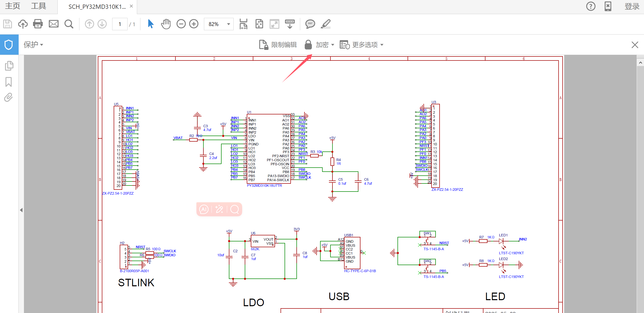Select the highlighter pen tool

coord(326,24)
